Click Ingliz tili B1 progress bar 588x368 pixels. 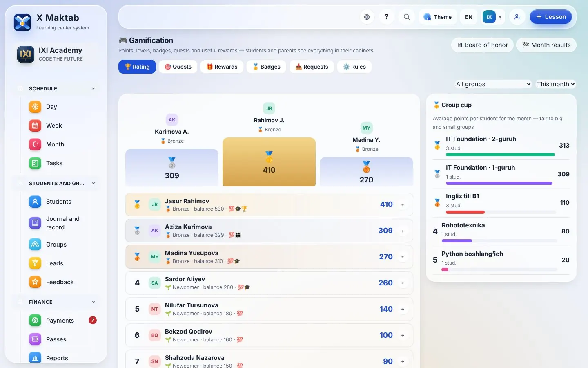coord(501,212)
